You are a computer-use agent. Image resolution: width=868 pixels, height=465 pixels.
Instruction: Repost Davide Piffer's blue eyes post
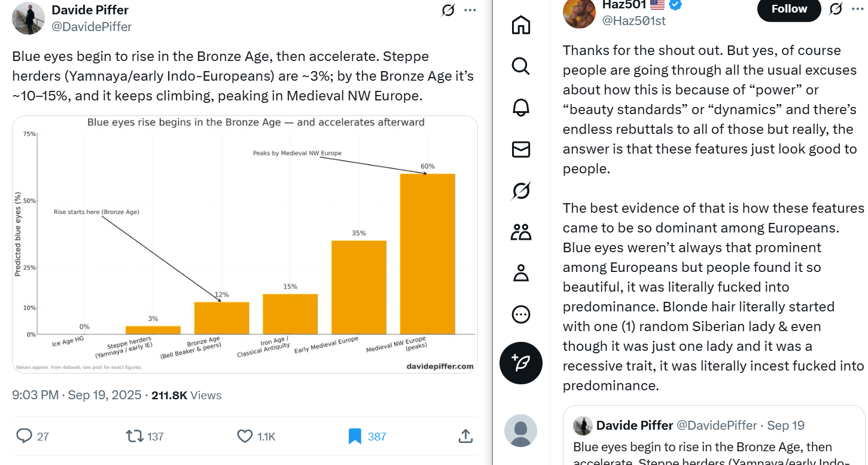click(135, 436)
